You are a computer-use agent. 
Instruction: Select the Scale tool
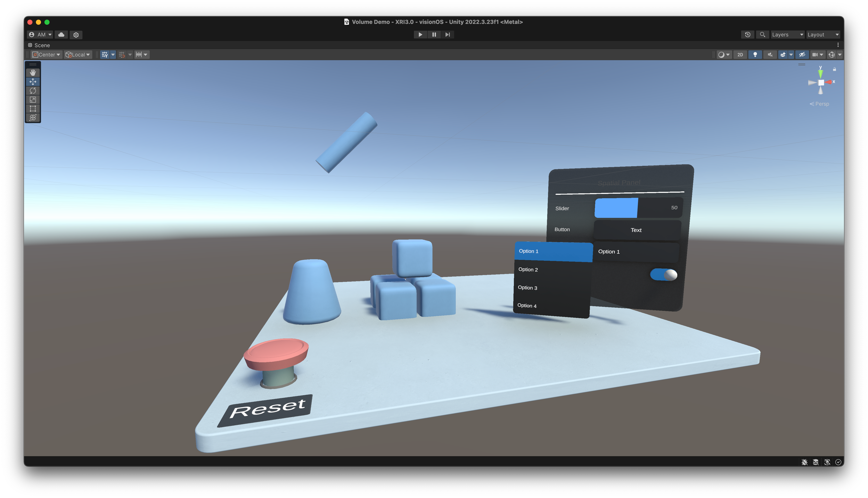(33, 99)
